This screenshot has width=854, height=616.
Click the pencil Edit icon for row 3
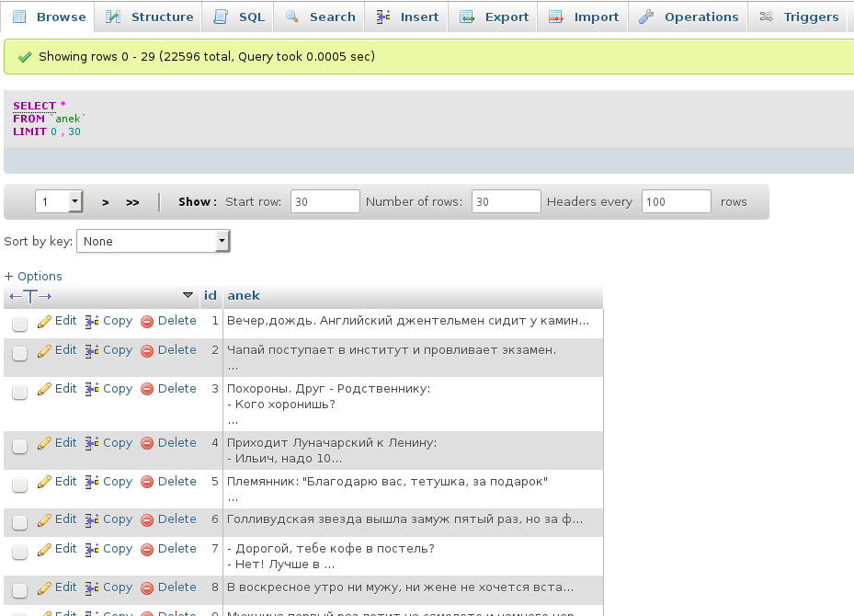click(x=44, y=390)
